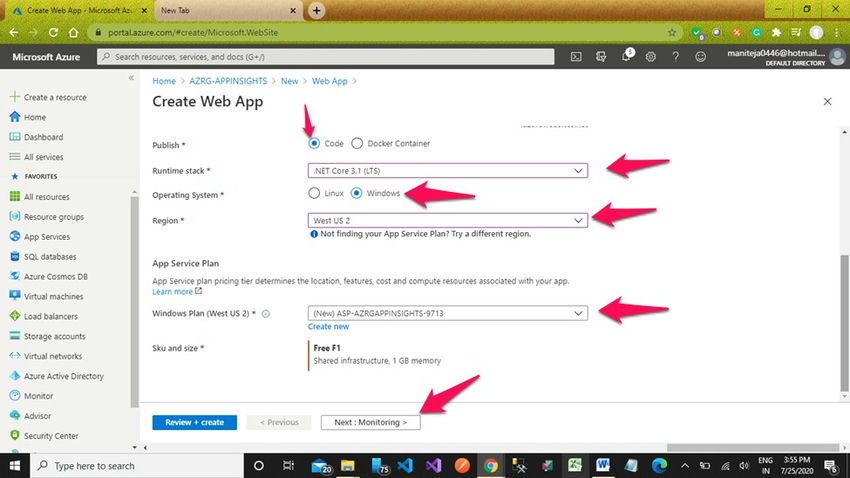The width and height of the screenshot is (850, 478).
Task: Open Azure portal settings gear
Action: [651, 56]
